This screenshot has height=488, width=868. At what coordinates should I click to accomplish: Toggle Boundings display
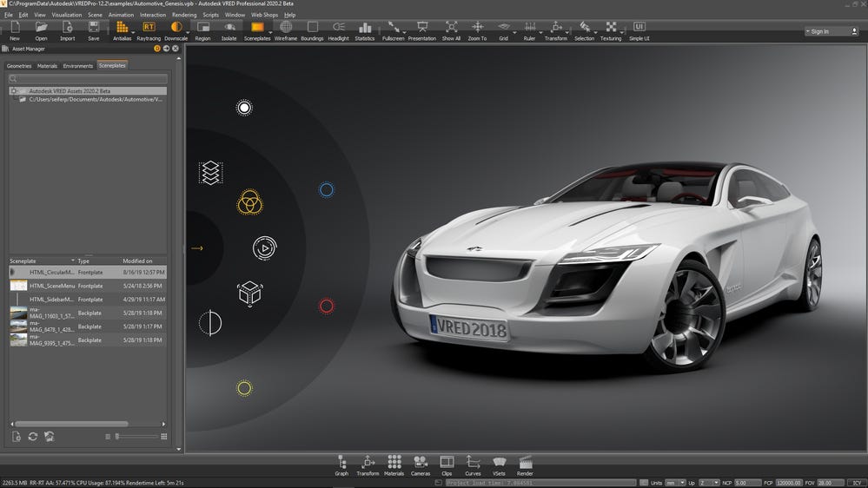312,30
